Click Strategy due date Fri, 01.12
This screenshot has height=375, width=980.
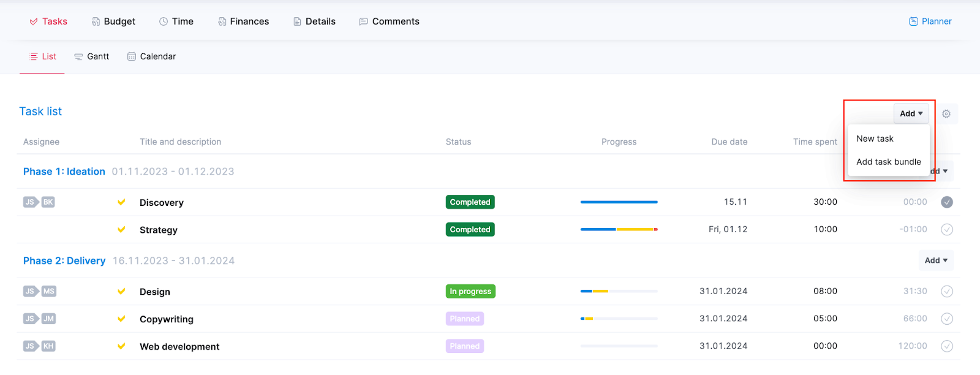click(728, 230)
